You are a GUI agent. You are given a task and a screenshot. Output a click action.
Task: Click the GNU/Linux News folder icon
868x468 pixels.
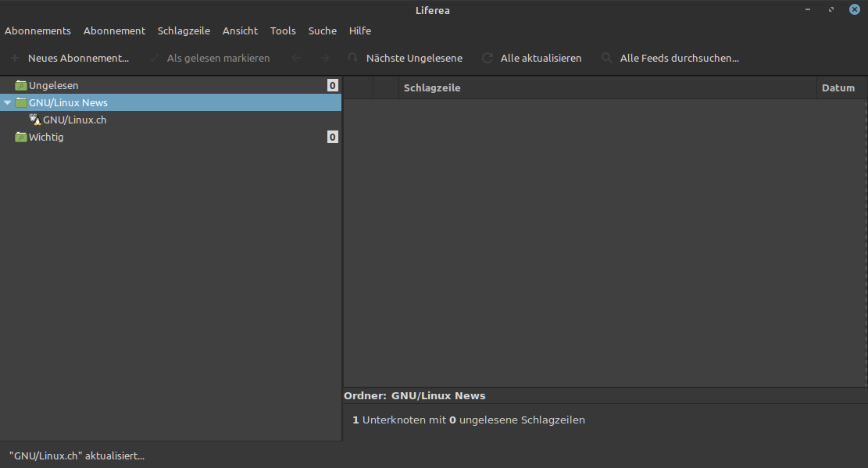coord(21,102)
